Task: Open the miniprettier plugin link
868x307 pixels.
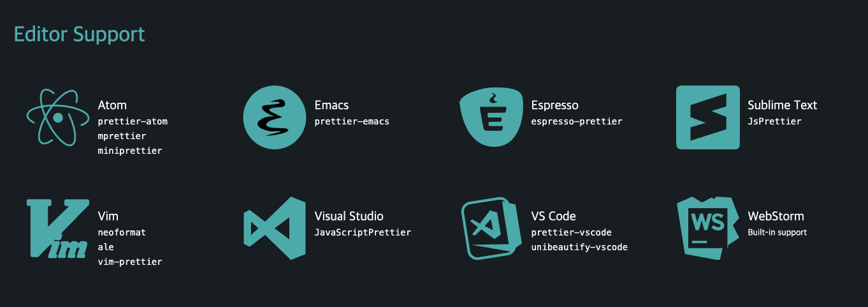Action: point(130,151)
